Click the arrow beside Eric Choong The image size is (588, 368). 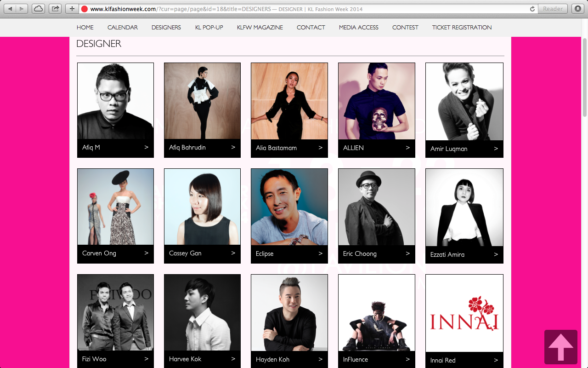click(408, 253)
